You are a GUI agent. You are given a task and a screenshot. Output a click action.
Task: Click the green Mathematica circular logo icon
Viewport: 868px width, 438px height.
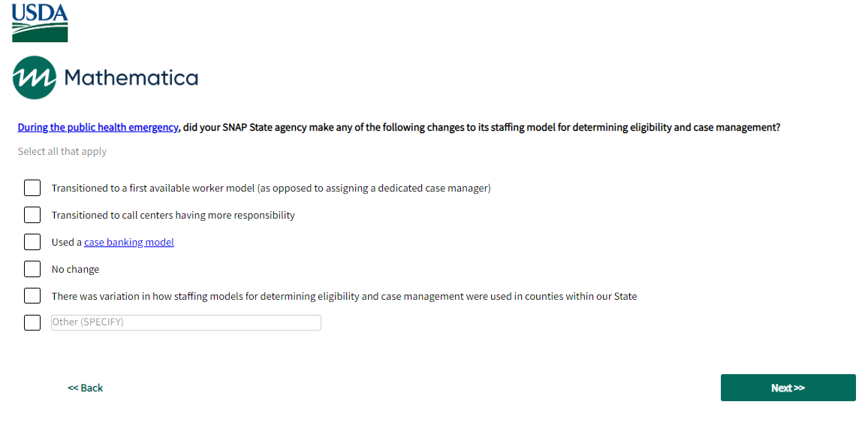point(34,77)
